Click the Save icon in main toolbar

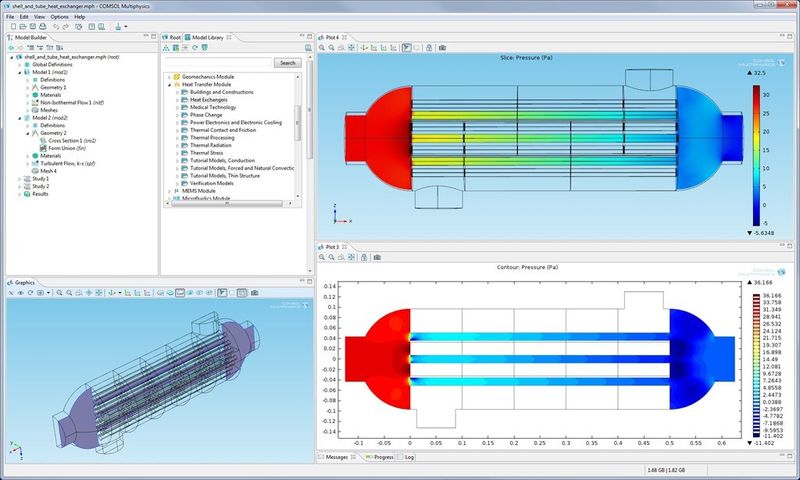(33, 27)
